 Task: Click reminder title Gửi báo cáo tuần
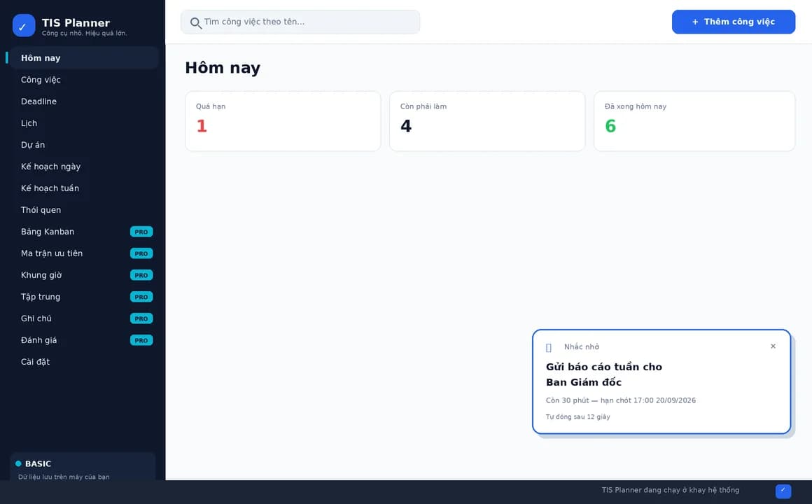pyautogui.click(x=604, y=374)
